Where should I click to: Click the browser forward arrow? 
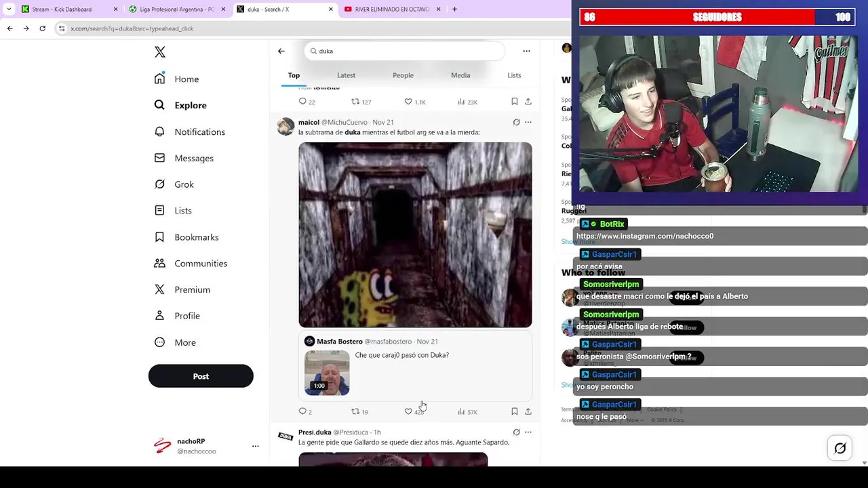[26, 28]
